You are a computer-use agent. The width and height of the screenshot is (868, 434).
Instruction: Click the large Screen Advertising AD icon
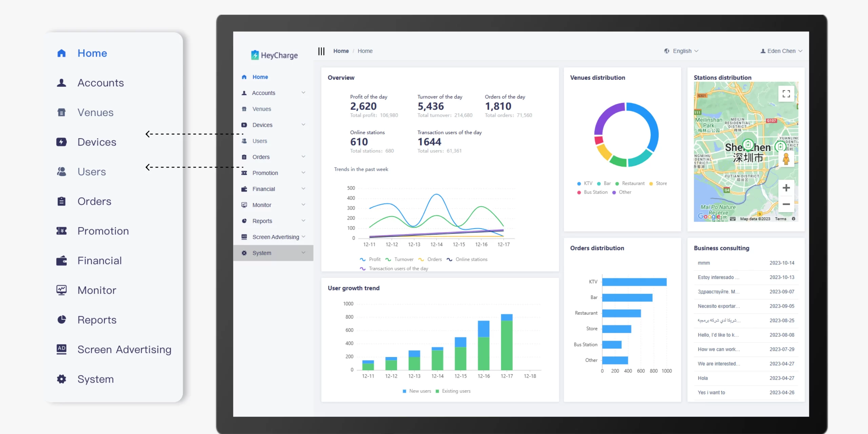pyautogui.click(x=61, y=349)
